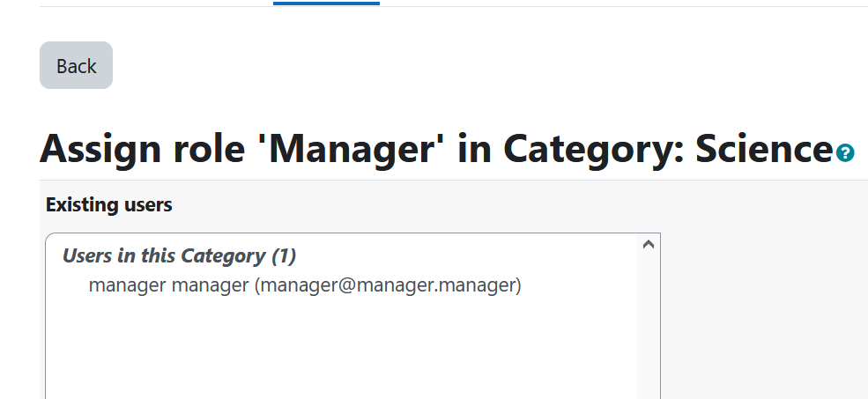Click the chevron-up arrow in the users box

pos(649,244)
